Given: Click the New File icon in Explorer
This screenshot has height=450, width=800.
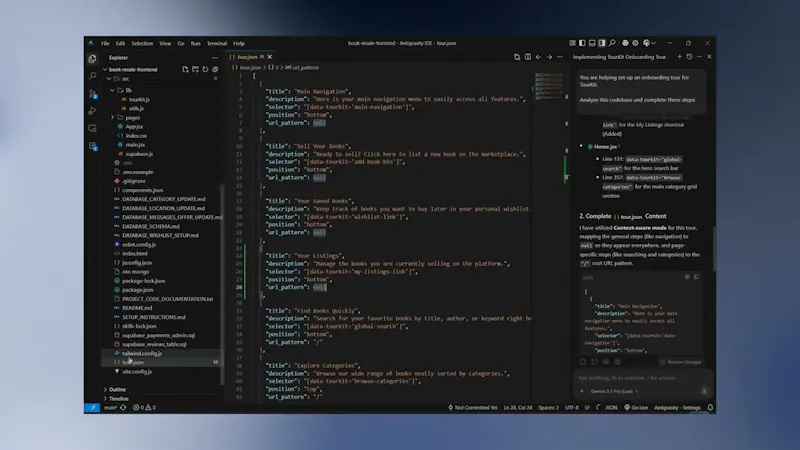Looking at the screenshot, I should click(185, 69).
